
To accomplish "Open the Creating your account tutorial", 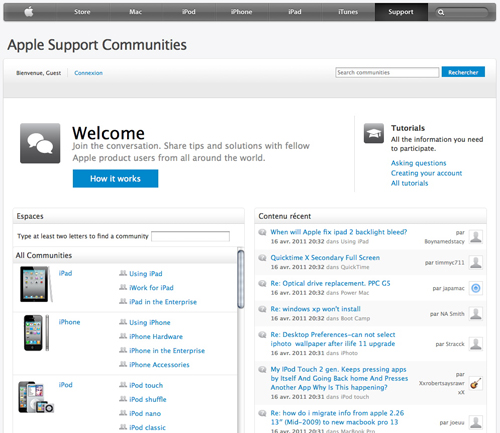I will [x=426, y=173].
